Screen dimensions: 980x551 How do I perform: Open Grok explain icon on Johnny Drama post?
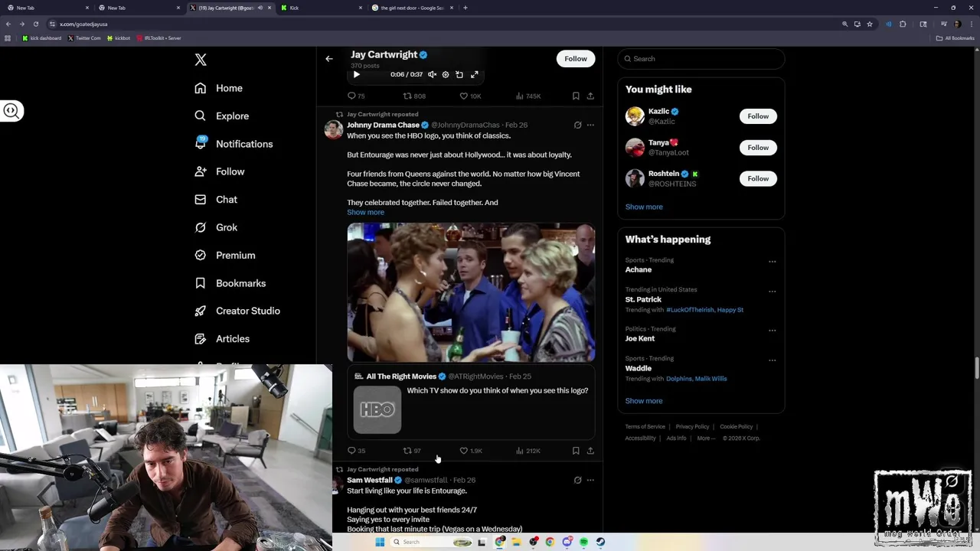coord(578,125)
